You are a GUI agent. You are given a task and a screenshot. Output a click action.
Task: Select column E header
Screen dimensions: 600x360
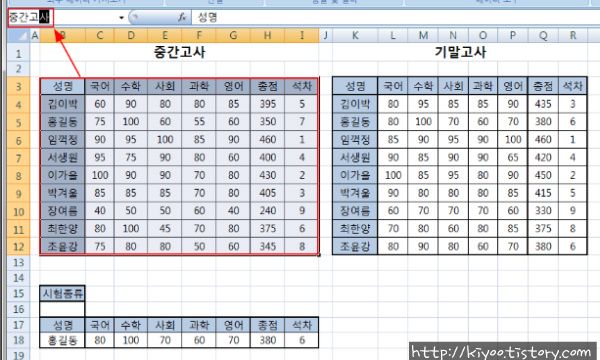pos(165,36)
